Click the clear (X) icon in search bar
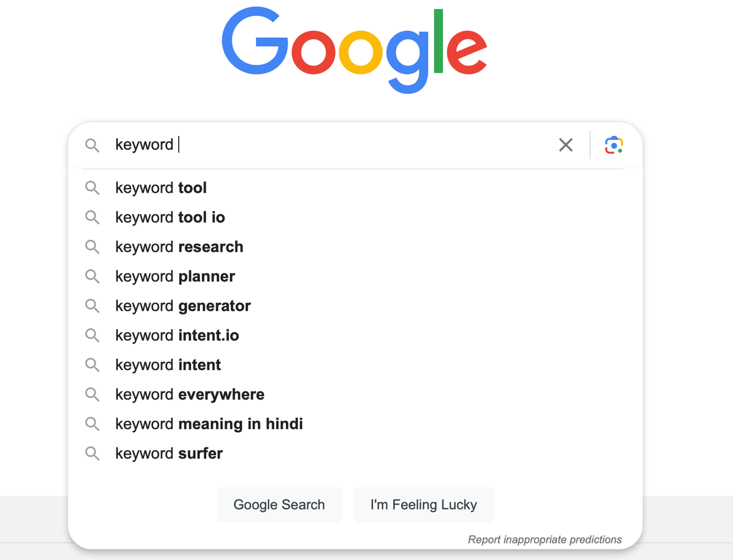 coord(565,145)
